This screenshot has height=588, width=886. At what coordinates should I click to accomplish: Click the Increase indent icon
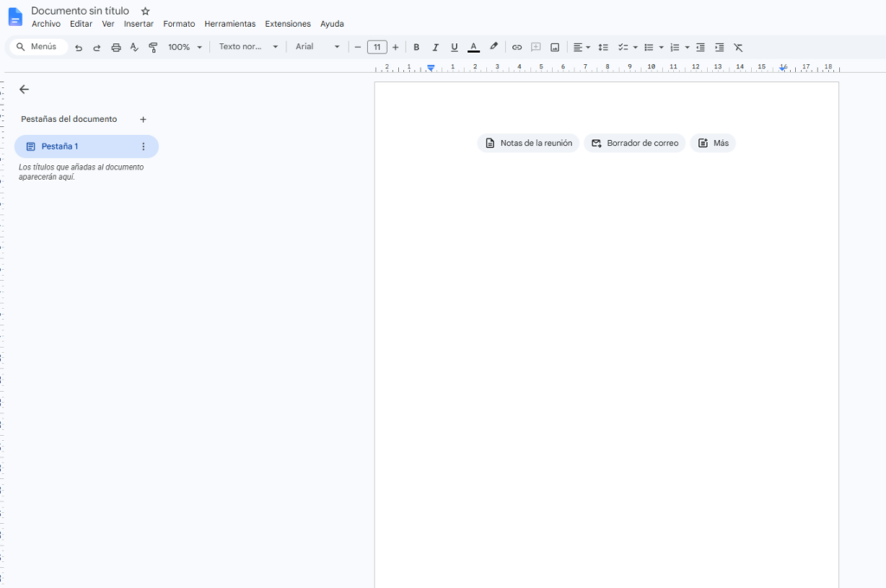[719, 48]
